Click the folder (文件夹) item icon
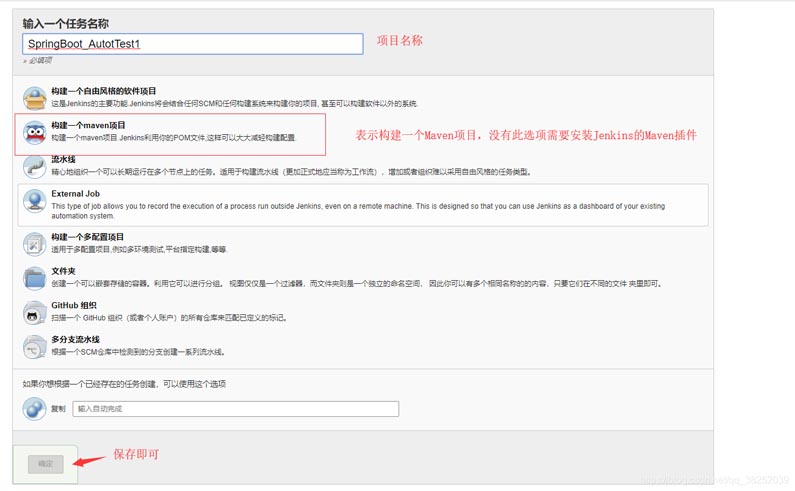Image resolution: width=795 pixels, height=491 pixels. 35,278
